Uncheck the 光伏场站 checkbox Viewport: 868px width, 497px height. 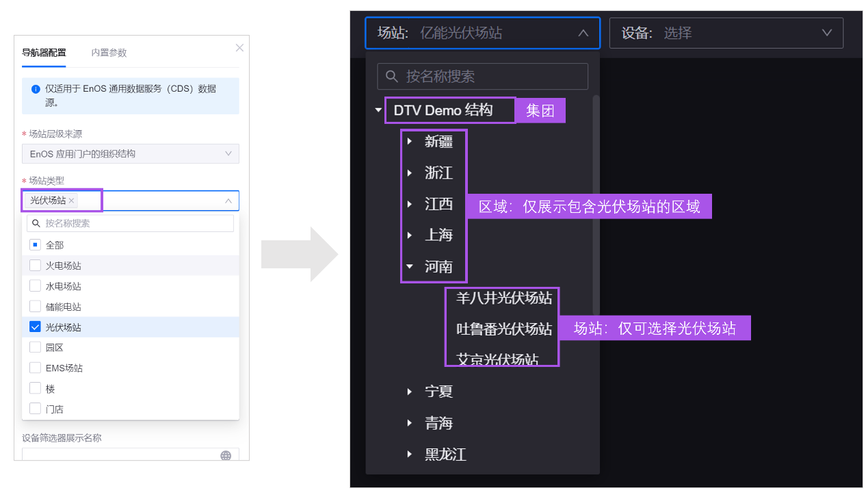[x=36, y=327]
